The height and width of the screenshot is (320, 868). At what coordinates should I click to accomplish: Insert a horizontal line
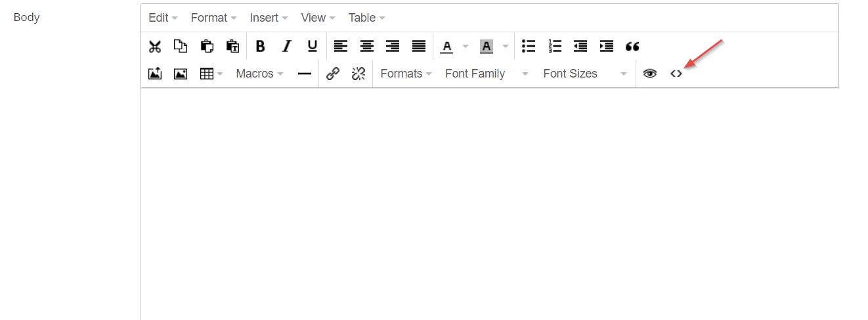tap(304, 74)
